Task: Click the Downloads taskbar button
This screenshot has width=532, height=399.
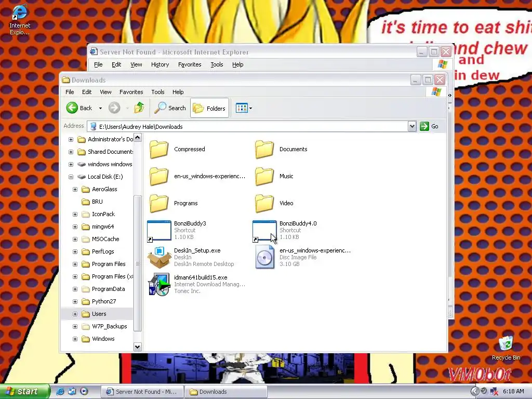Action: [x=226, y=392]
